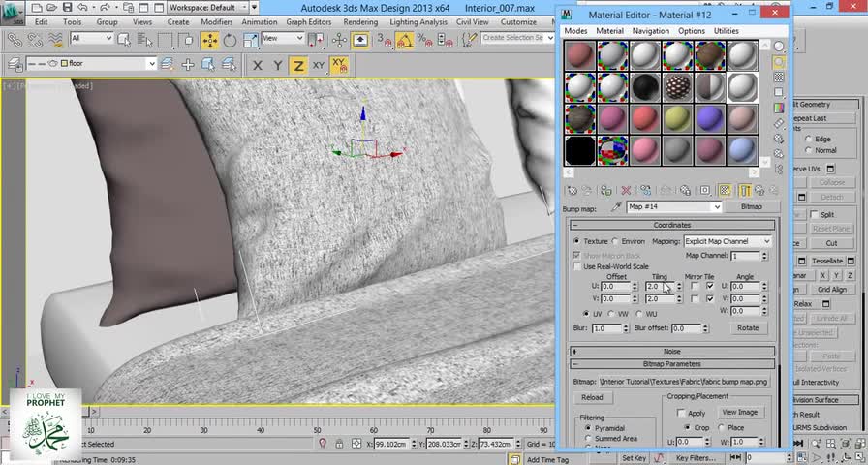Check the Apply cropping checkbox
This screenshot has height=465, width=868.
(680, 413)
